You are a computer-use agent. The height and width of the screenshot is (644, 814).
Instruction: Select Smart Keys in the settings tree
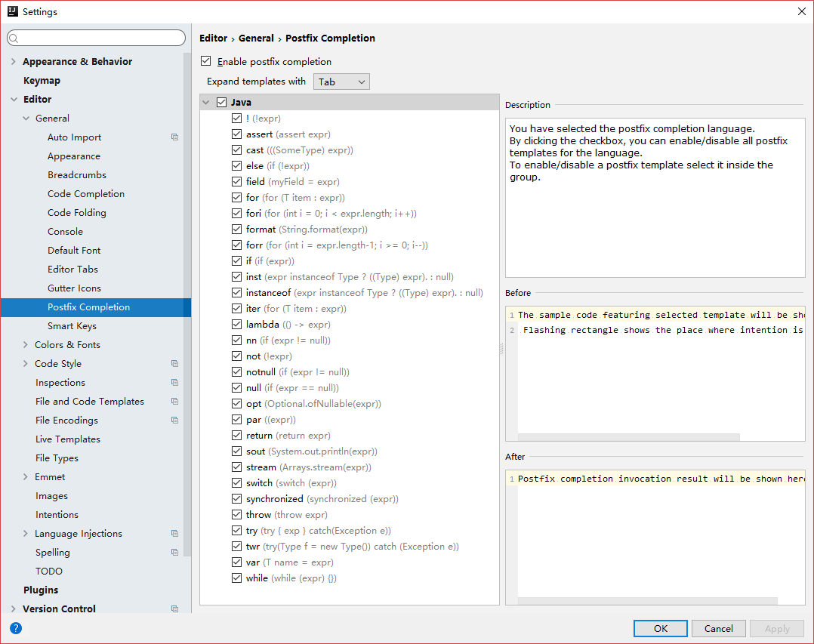(72, 326)
